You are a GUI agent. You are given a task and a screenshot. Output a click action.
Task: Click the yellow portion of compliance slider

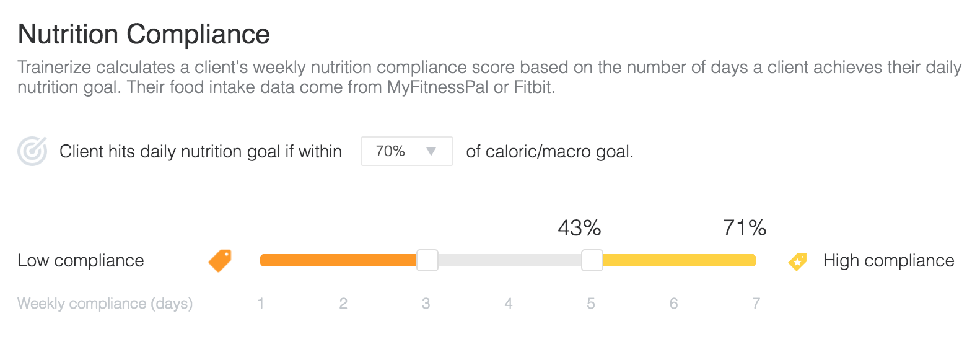679,260
